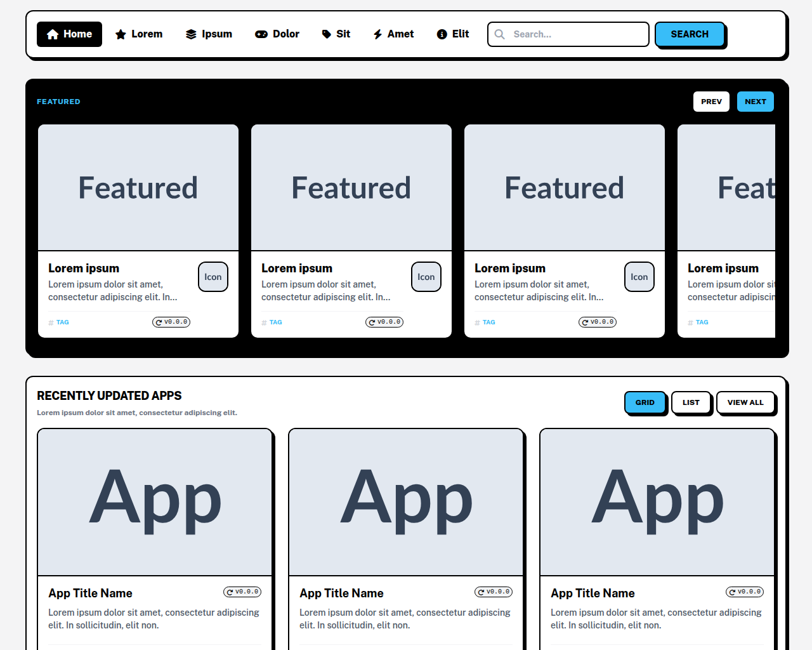Viewport: 812px width, 650px height.
Task: Click the lightning bolt icon near Amet
Action: pos(377,34)
